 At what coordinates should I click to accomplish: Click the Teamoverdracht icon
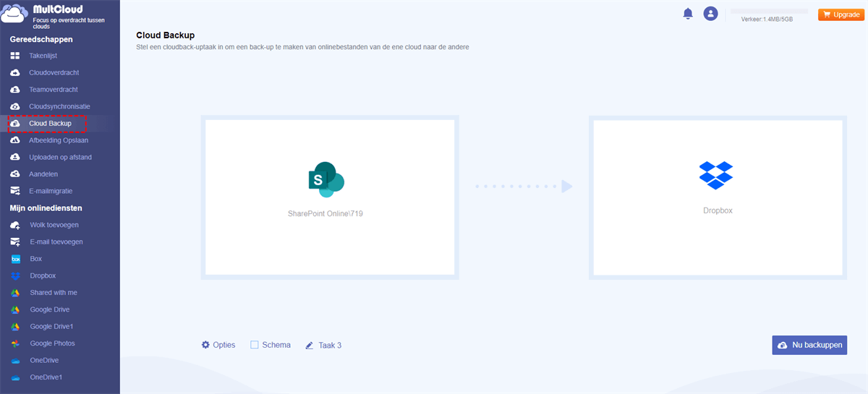click(15, 90)
